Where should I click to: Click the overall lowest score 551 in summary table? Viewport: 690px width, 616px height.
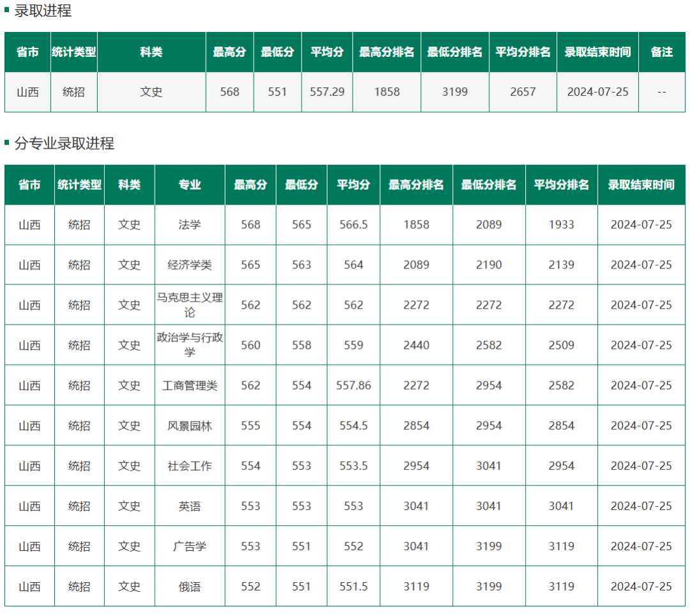coord(277,92)
